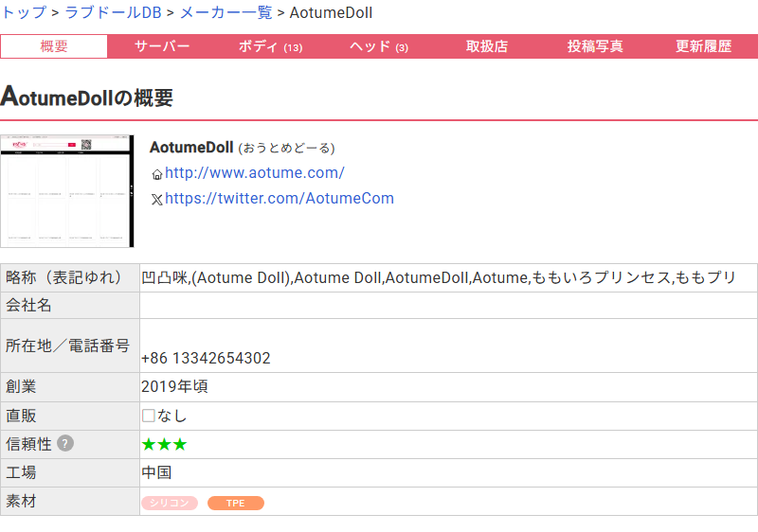The height and width of the screenshot is (532, 758).
Task: Open the ヘッド (3) tab
Action: [x=378, y=46]
